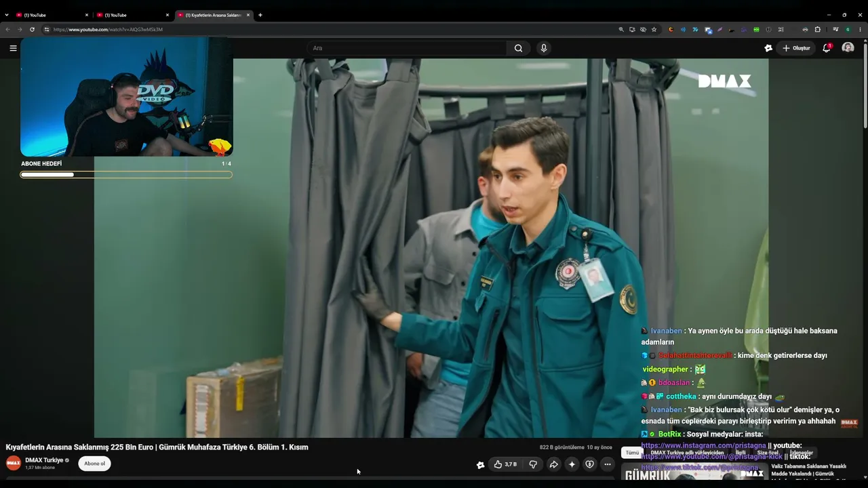Open the green browser profile avatar
The width and height of the screenshot is (868, 488).
tap(848, 30)
